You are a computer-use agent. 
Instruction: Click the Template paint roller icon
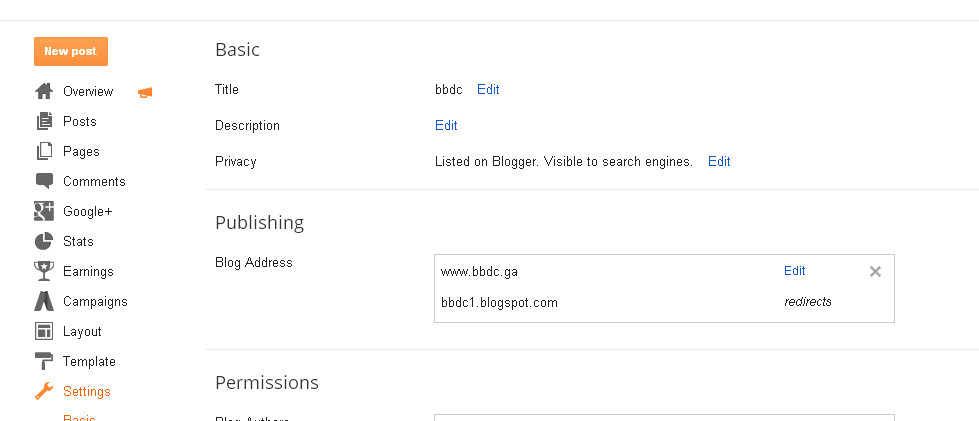coord(44,361)
